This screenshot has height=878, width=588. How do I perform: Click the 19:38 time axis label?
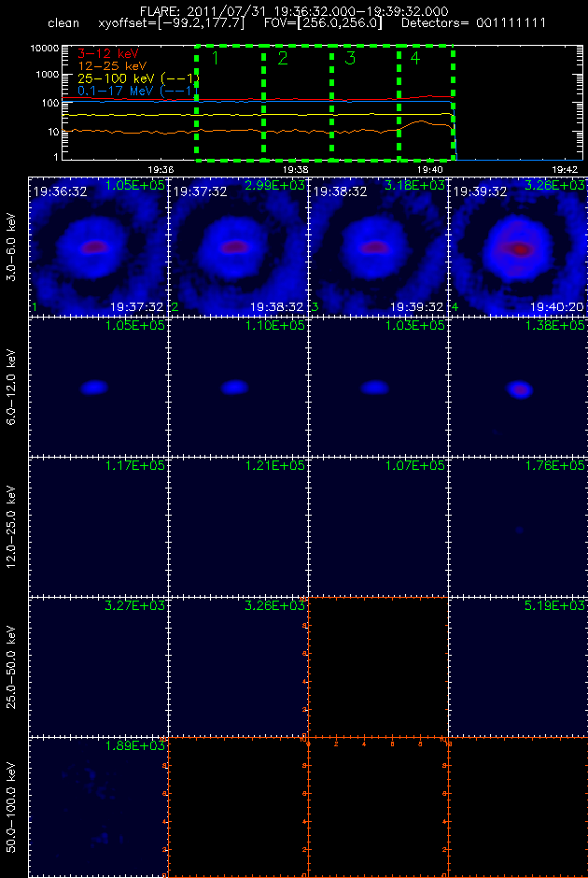[x=296, y=169]
